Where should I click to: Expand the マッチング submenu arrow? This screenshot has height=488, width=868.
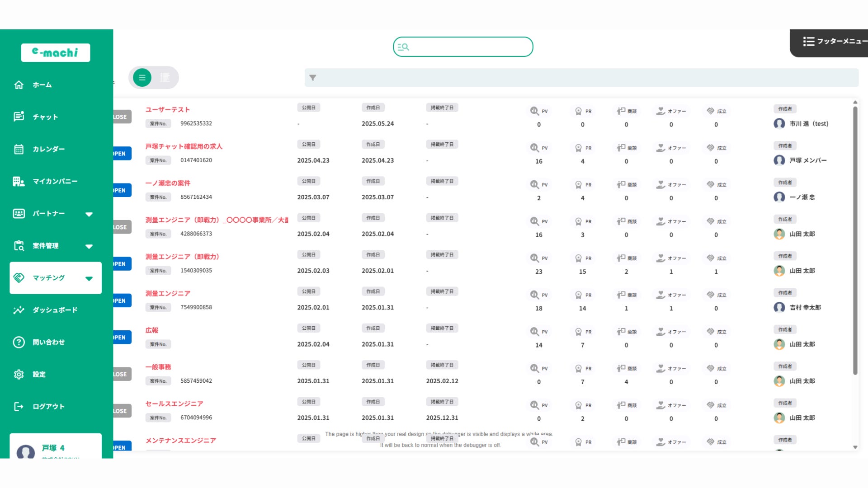pyautogui.click(x=89, y=278)
